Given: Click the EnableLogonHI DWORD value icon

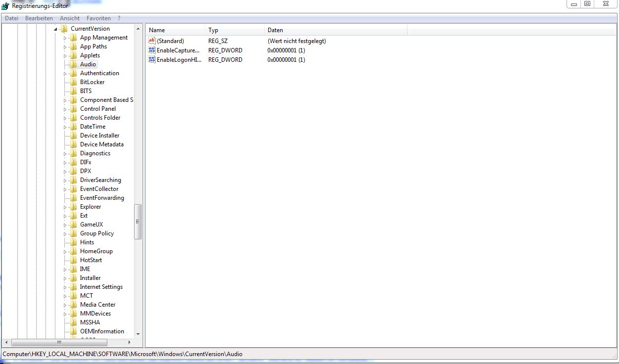Looking at the screenshot, I should tap(152, 59).
